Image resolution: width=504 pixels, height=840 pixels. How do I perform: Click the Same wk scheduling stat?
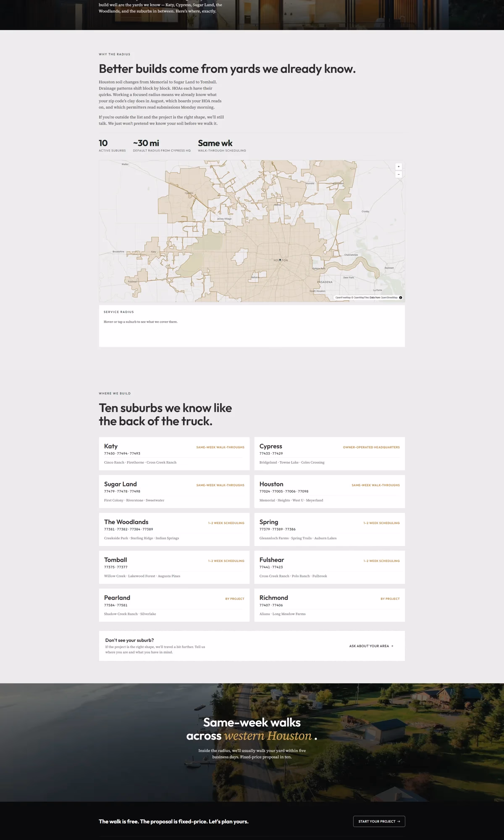click(222, 145)
